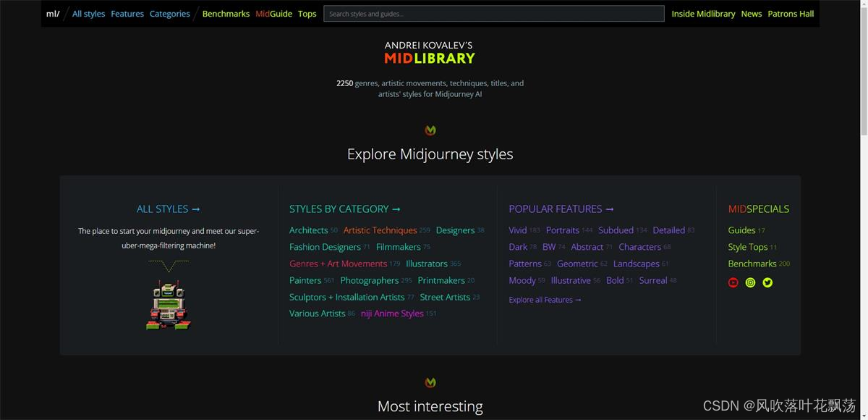Screen dimensions: 868x420
Task: Open the MidGuide menu item
Action: 273,14
